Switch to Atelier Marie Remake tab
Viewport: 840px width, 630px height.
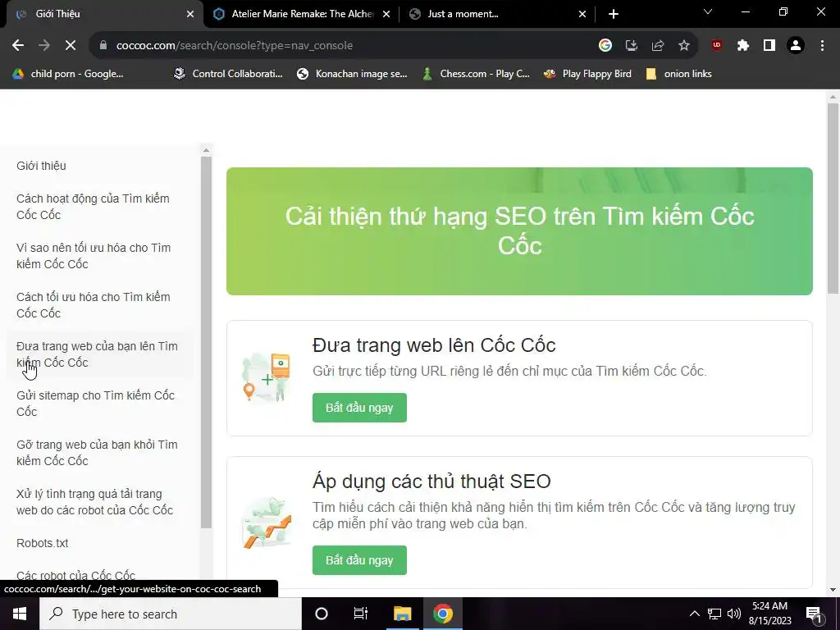pyautogui.click(x=302, y=14)
